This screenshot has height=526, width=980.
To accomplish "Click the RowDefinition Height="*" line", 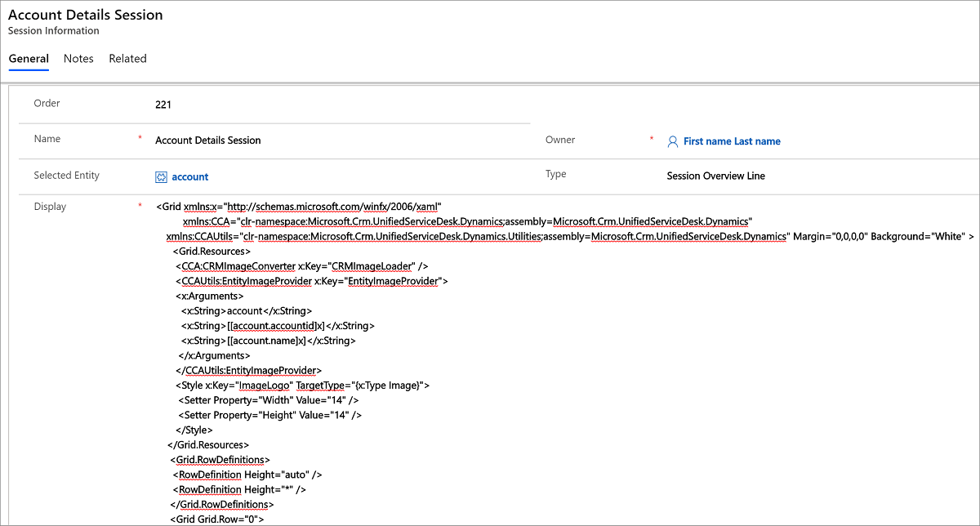I will 239,489.
